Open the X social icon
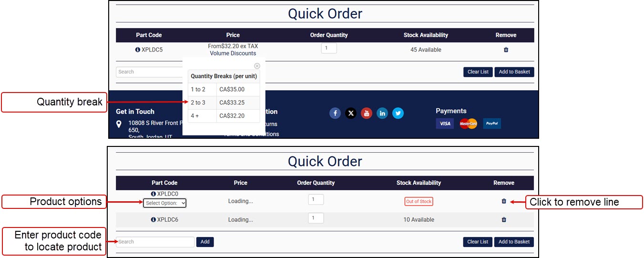Viewport: 644px width, 258px height. [x=351, y=113]
